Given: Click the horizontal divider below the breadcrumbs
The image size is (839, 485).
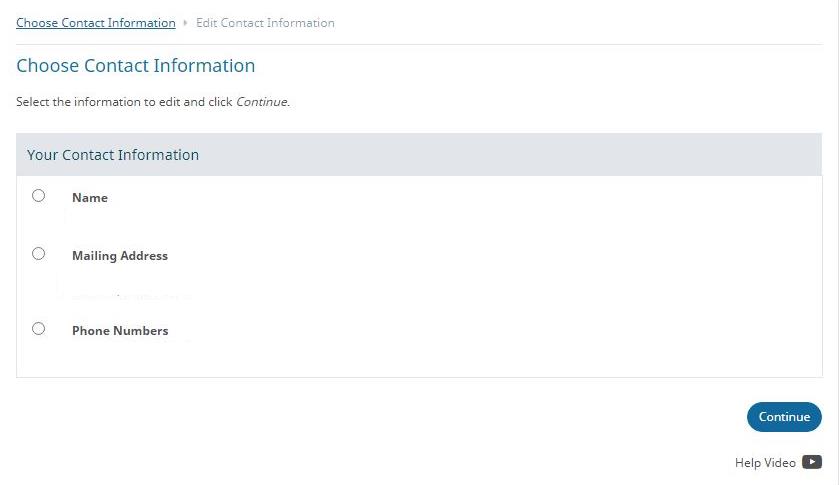Looking at the screenshot, I should [x=419, y=44].
